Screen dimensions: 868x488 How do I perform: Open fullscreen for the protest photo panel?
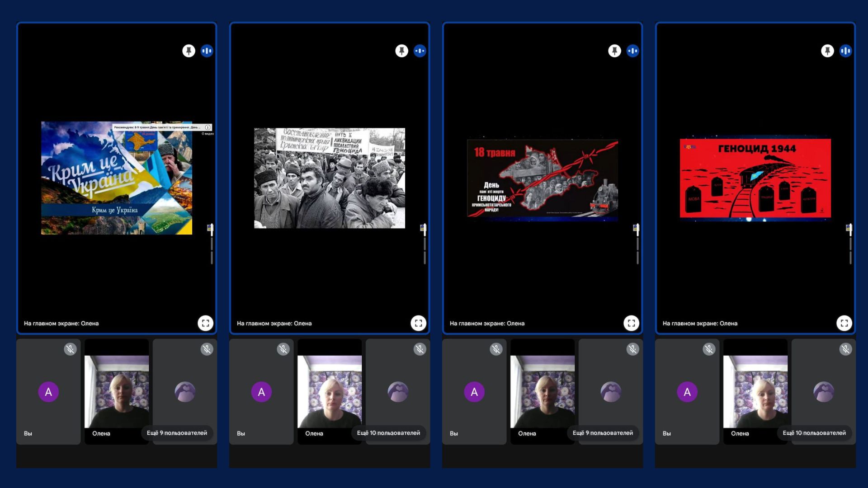point(418,323)
